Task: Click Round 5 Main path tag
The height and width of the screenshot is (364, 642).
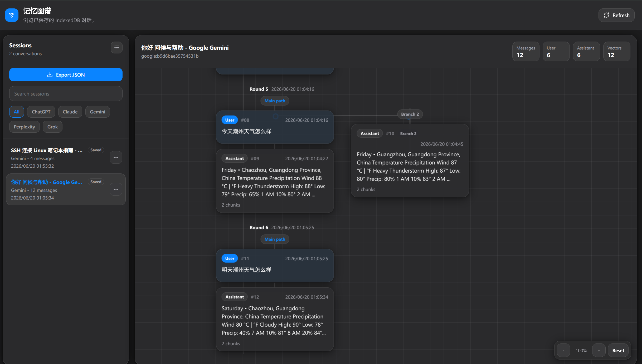Action: click(x=275, y=101)
